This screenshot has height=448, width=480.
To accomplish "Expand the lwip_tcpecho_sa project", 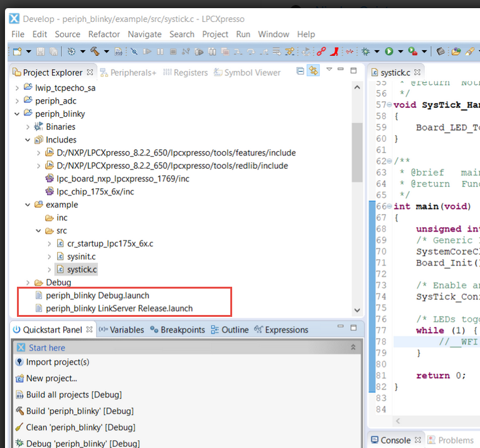I will point(17,88).
